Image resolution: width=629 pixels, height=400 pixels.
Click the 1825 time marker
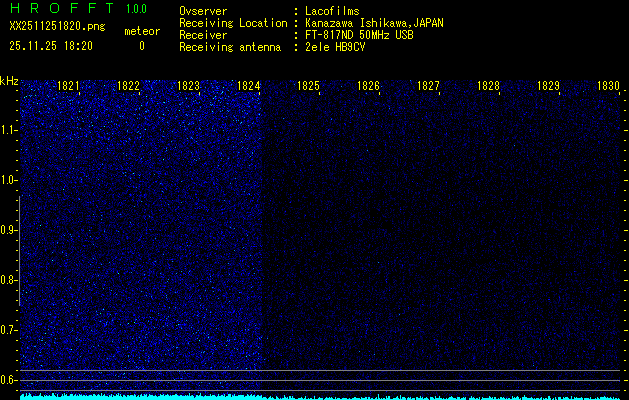click(308, 87)
